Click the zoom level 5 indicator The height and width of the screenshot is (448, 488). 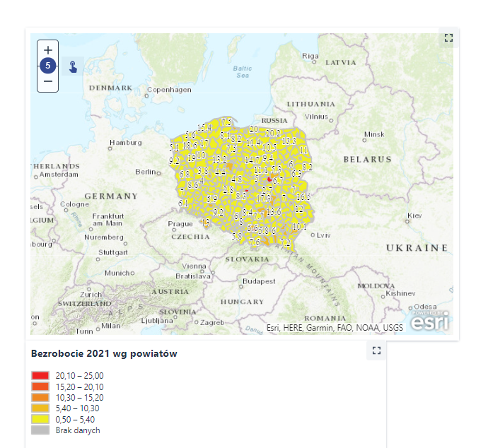(47, 66)
